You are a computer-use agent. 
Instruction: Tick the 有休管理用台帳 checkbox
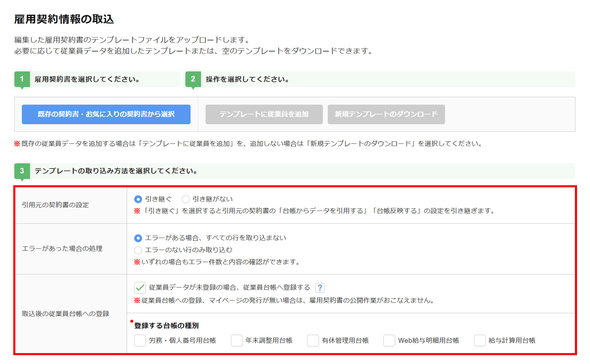point(313,340)
